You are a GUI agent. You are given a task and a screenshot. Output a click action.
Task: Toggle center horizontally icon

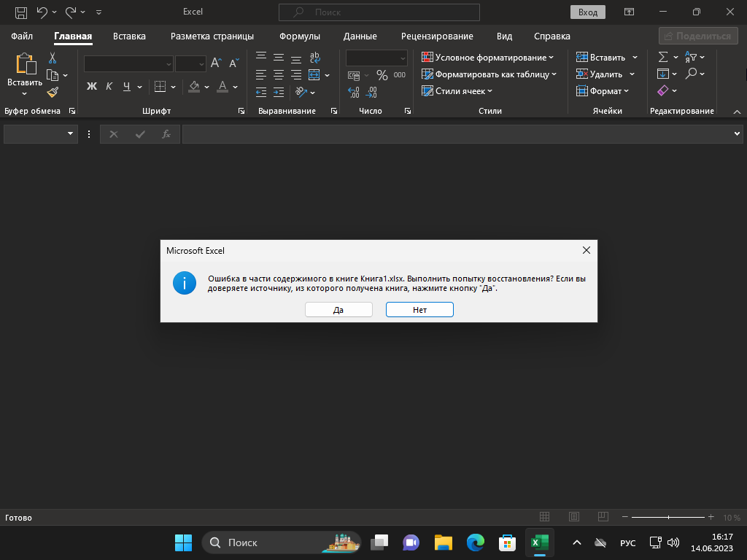point(279,75)
